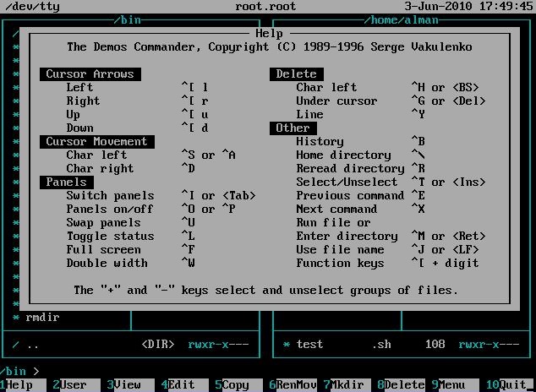Click the Cursor Arrows section heading
The height and width of the screenshot is (392, 536).
(x=90, y=74)
